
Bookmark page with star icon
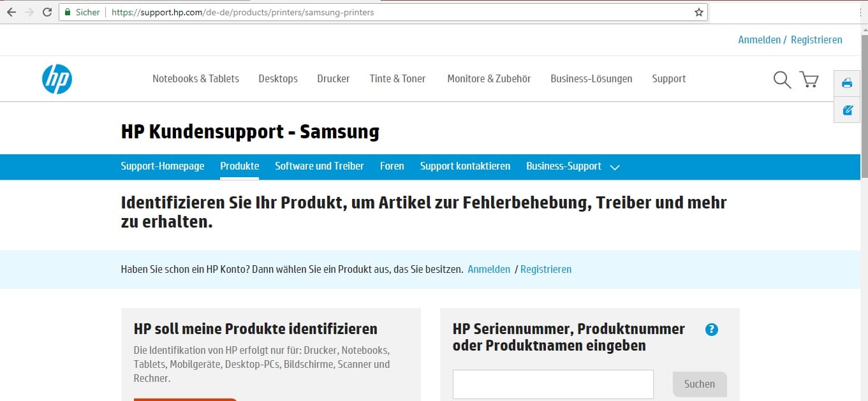(x=699, y=12)
